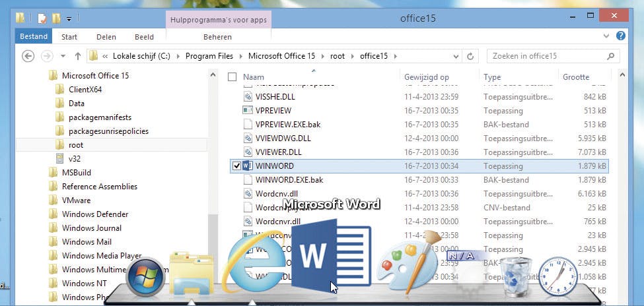
Task: Click the VISSHE.DLL file icon
Action: [247, 97]
